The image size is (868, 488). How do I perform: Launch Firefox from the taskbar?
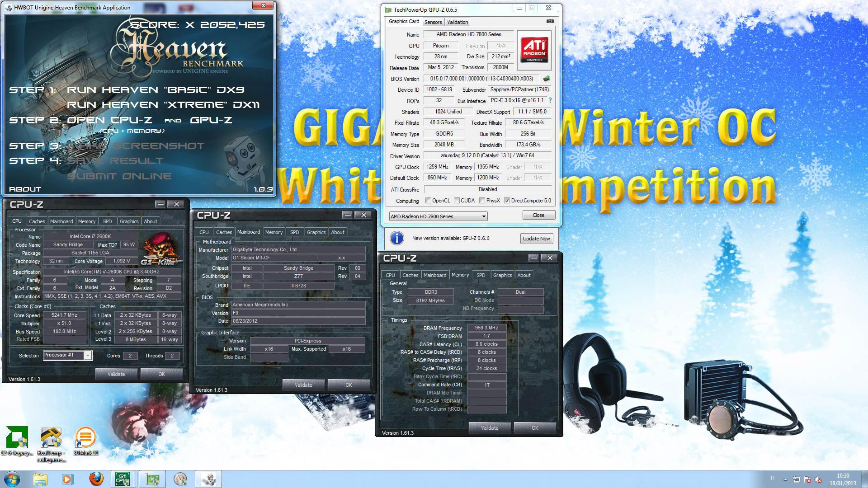[x=96, y=479]
